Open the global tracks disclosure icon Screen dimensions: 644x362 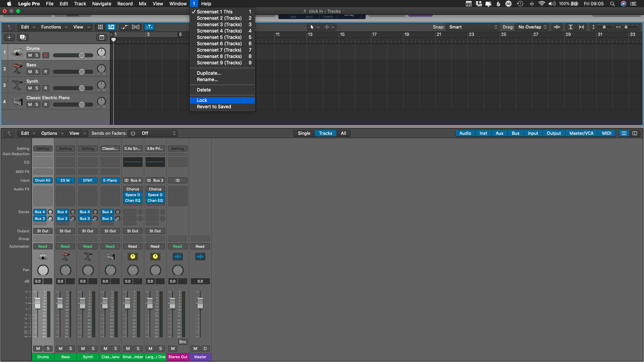click(102, 37)
